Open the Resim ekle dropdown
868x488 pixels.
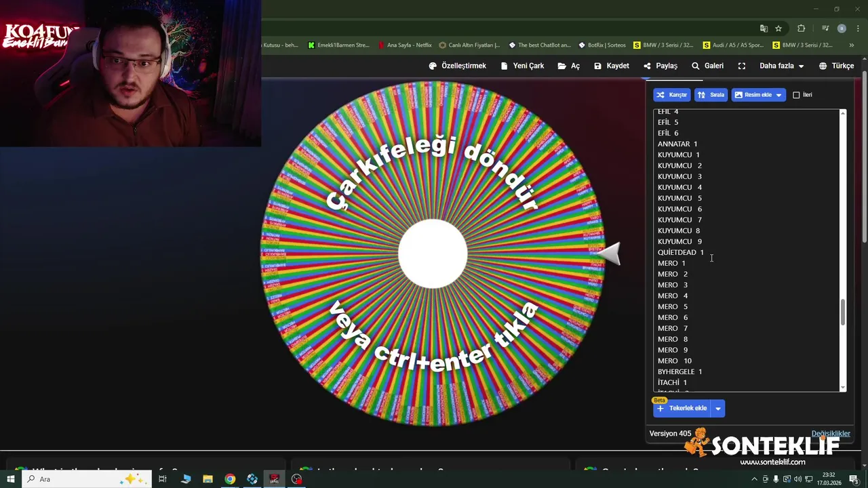[x=758, y=95]
